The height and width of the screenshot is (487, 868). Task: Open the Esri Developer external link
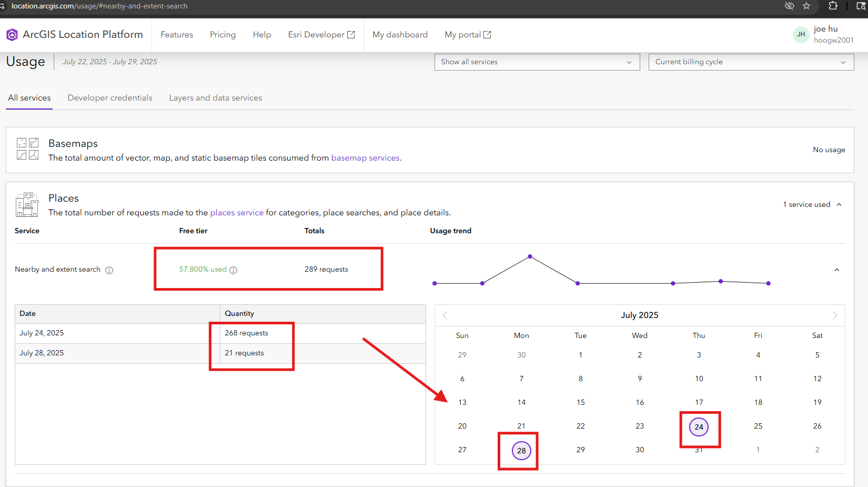321,35
